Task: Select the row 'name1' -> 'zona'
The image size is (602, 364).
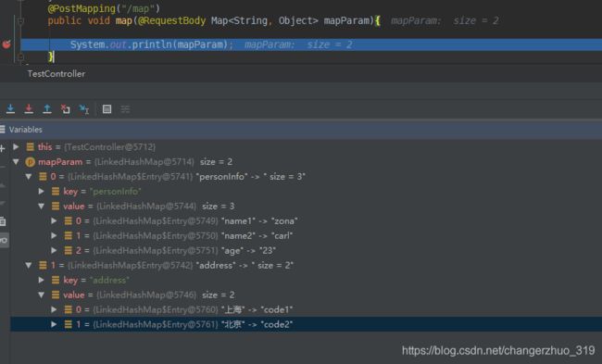Action: tap(306, 220)
